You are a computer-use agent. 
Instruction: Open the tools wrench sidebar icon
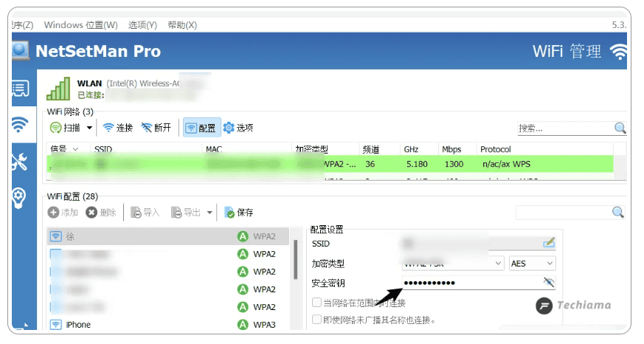[19, 161]
